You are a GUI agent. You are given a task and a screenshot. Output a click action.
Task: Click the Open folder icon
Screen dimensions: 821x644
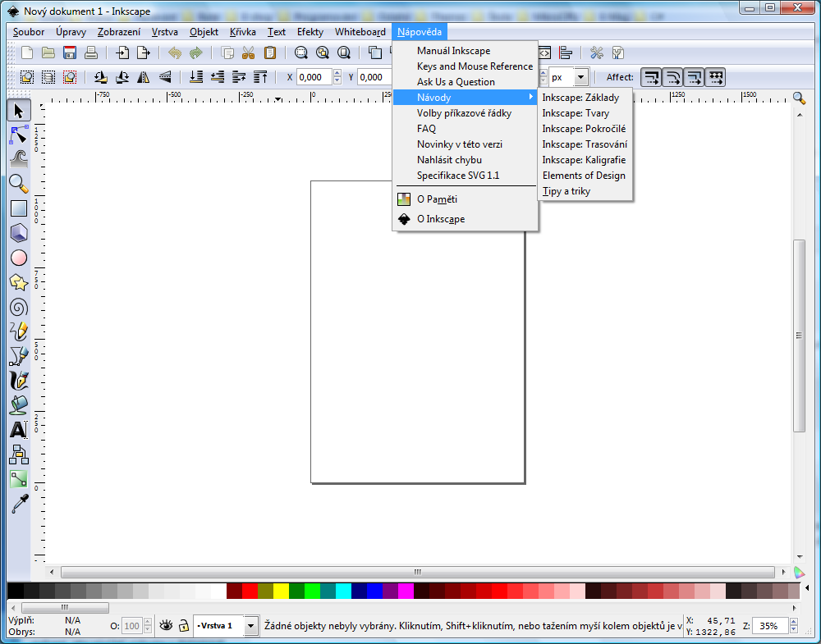tap(48, 53)
